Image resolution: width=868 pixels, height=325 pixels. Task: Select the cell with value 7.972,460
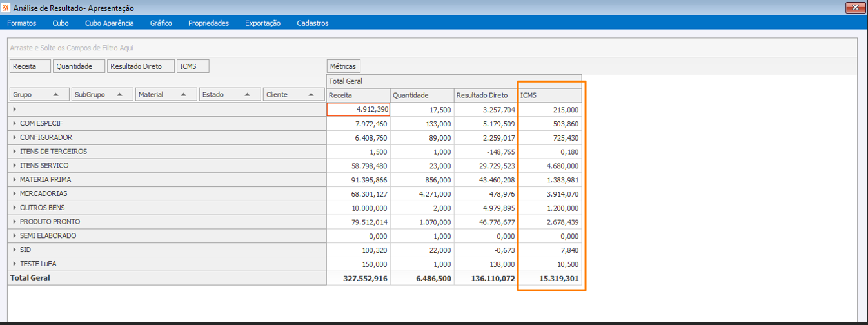pyautogui.click(x=358, y=124)
